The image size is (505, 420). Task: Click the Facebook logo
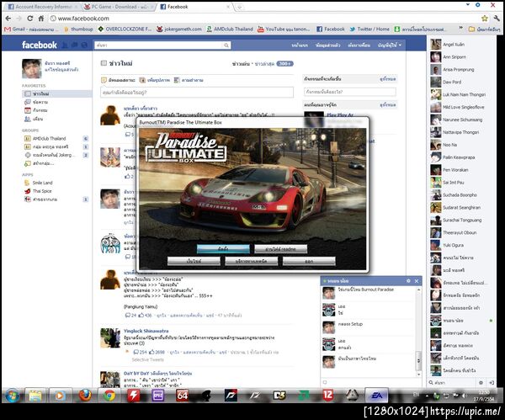tap(40, 45)
